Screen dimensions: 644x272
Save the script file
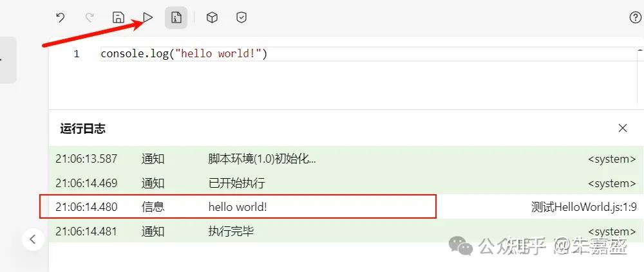pos(118,17)
